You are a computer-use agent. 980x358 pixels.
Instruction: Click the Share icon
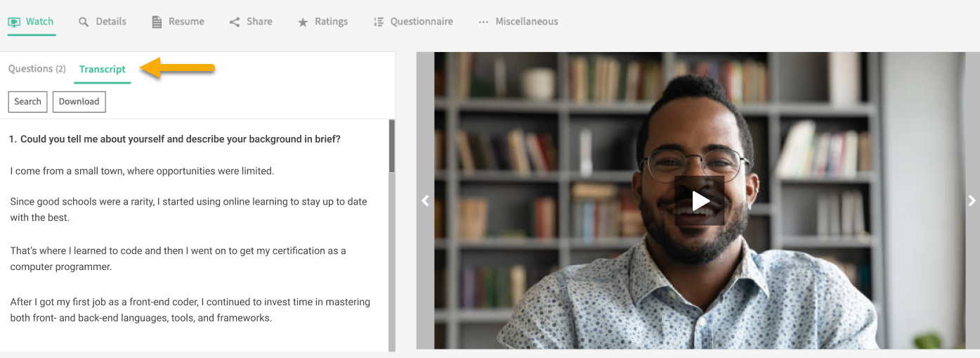[x=235, y=22]
